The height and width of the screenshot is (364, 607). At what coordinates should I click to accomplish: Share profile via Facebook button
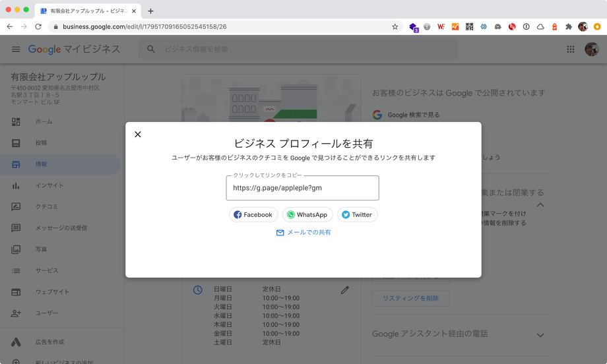point(253,215)
